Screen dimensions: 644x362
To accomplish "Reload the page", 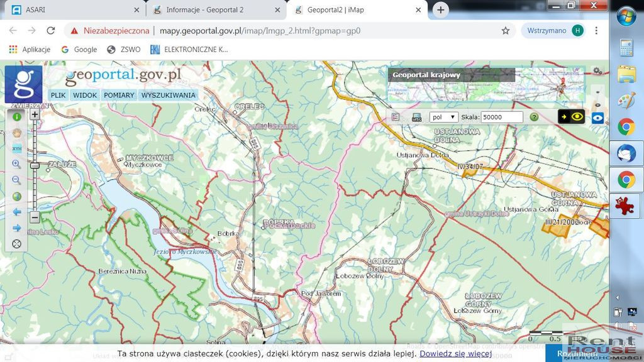I will coord(50,30).
